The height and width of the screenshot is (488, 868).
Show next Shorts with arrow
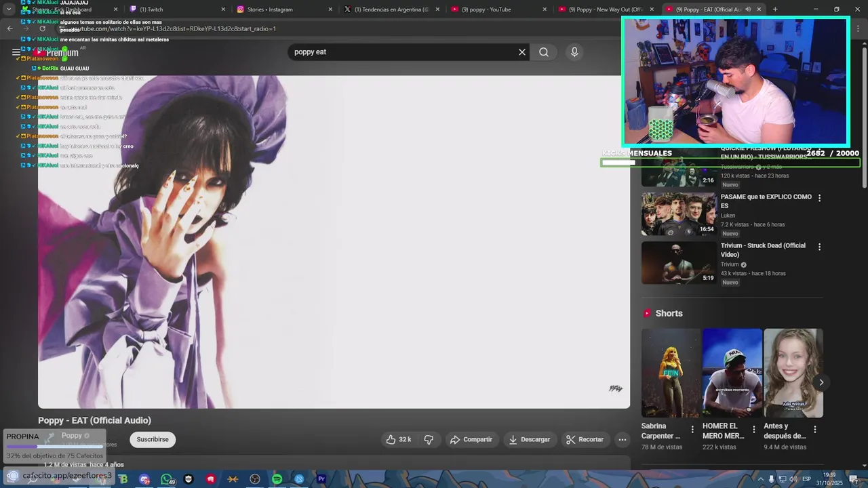821,382
